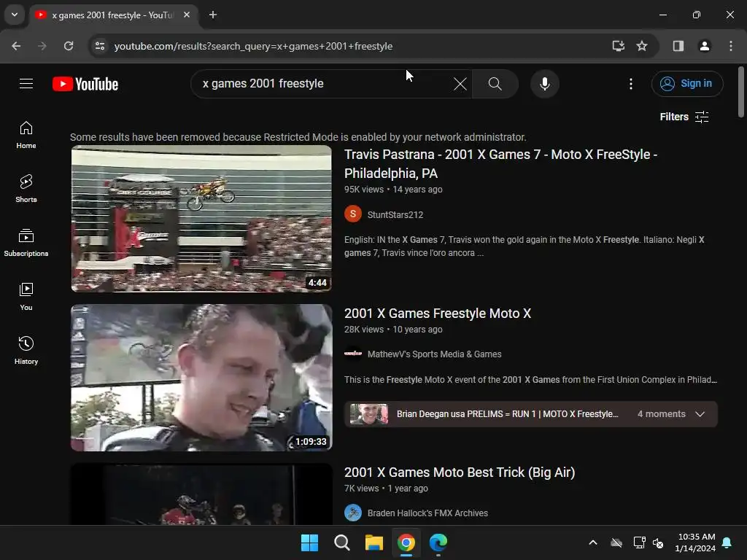Go back with browser back arrow
The image size is (747, 560).
[x=16, y=46]
